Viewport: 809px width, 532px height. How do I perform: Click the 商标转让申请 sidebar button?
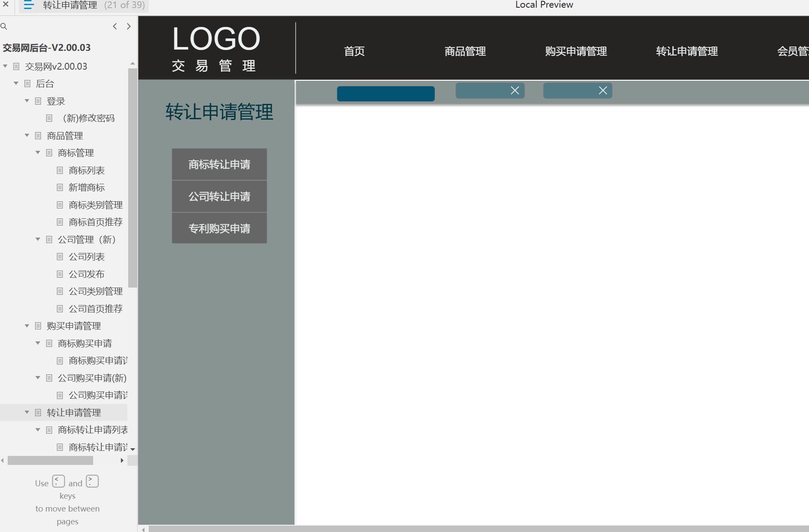point(219,165)
